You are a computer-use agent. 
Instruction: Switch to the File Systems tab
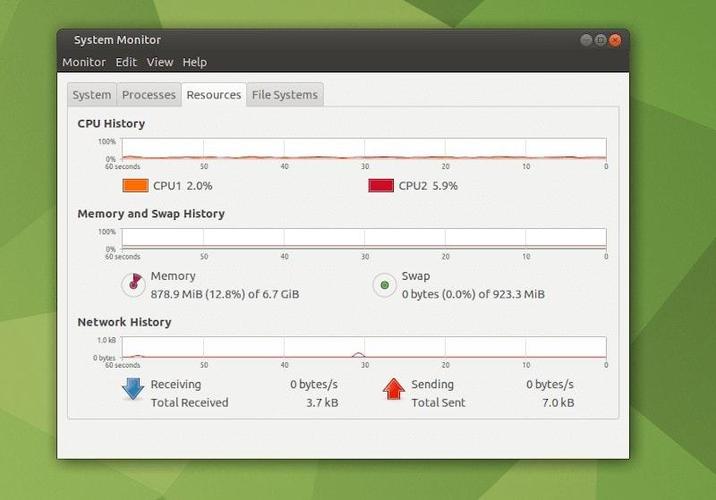tap(285, 95)
